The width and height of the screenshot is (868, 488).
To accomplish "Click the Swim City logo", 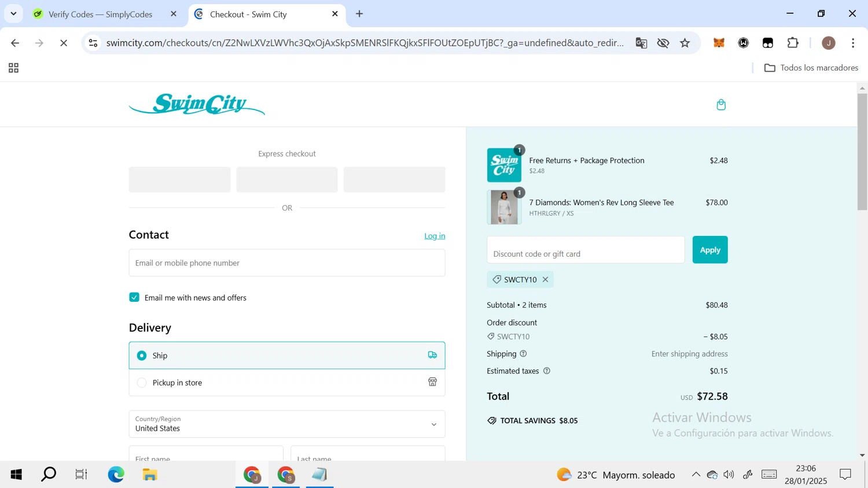I will pyautogui.click(x=197, y=105).
